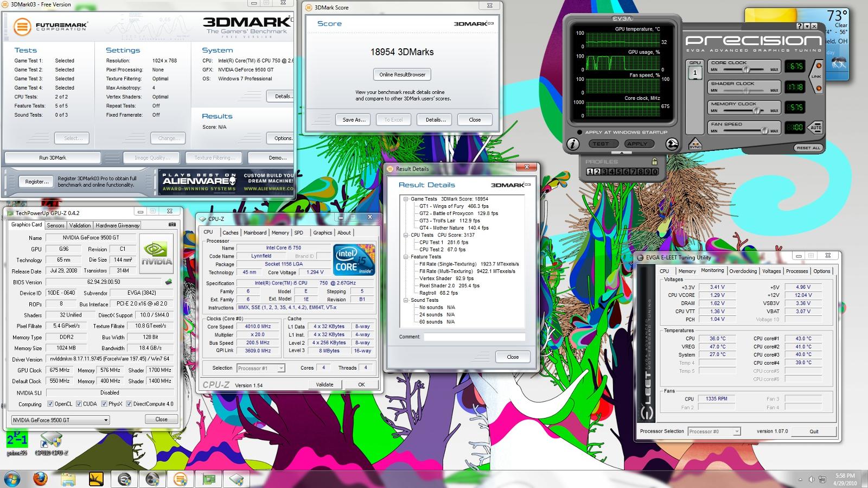Toggle Auto fan speed in Precision
Image resolution: width=868 pixels, height=488 pixels.
click(815, 128)
